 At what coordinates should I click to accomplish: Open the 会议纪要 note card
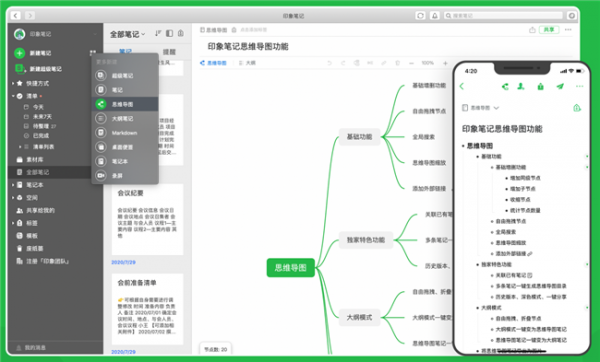tap(147, 219)
